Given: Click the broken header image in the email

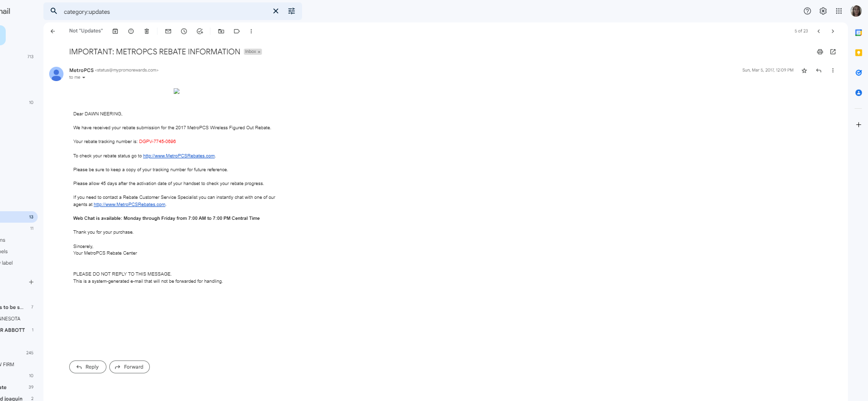Looking at the screenshot, I should click(177, 91).
